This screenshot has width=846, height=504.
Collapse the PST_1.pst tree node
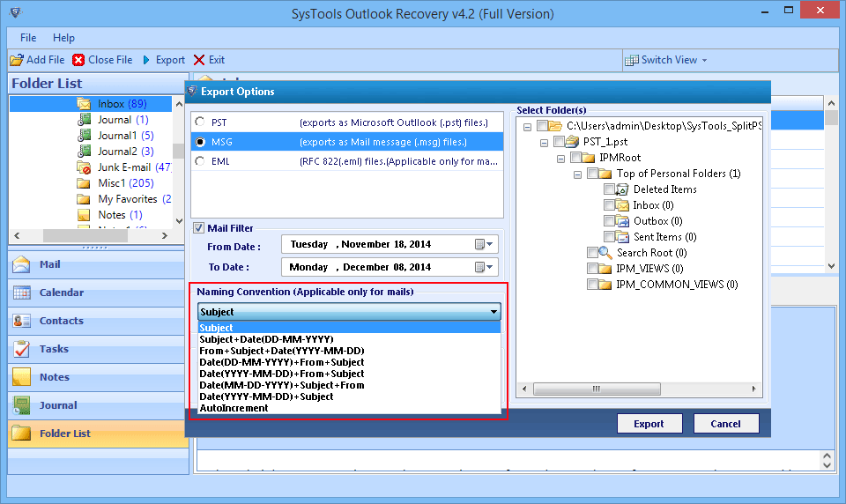[x=544, y=143]
